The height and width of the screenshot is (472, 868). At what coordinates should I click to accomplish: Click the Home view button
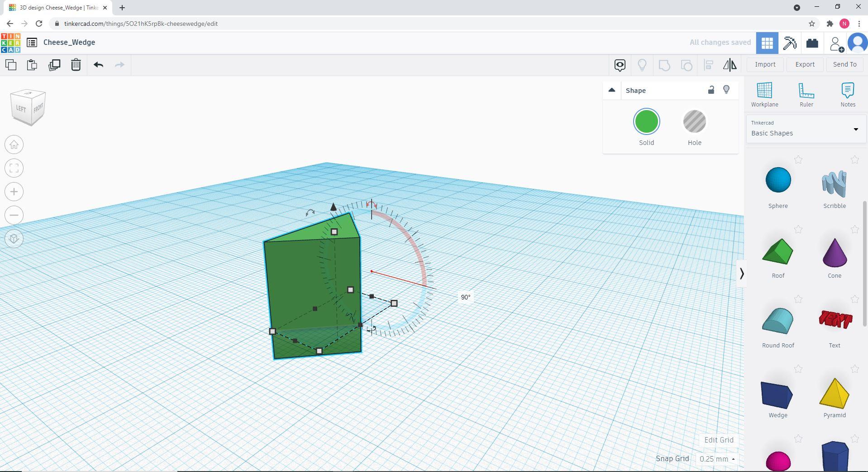[x=14, y=145]
